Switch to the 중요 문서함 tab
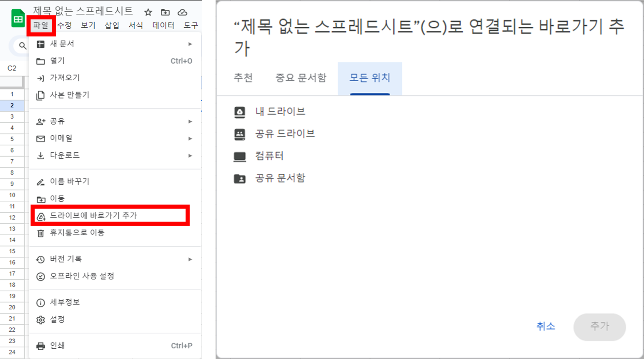Screen dimensions: 644x359 300,78
